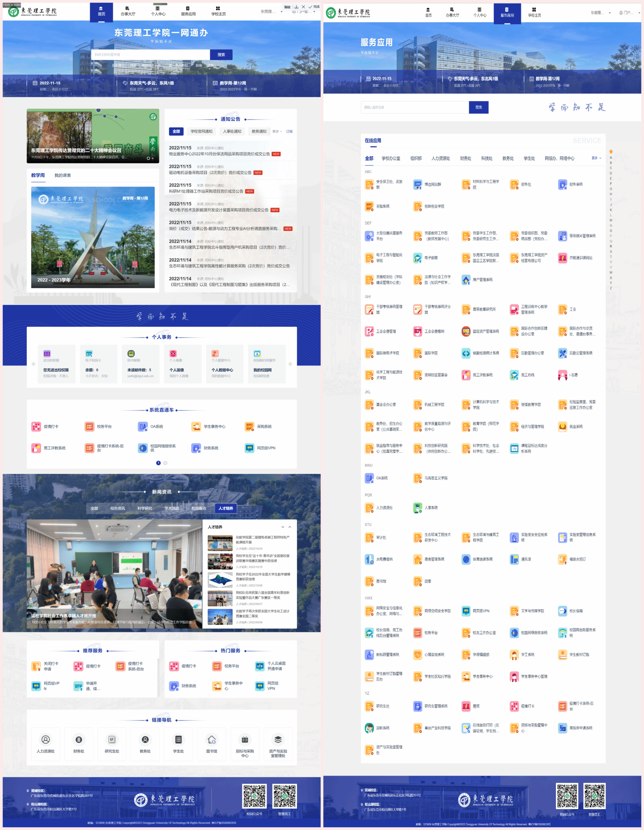Switch to 我的课表 tab
Screen dimensions: 644x830
click(x=62, y=175)
